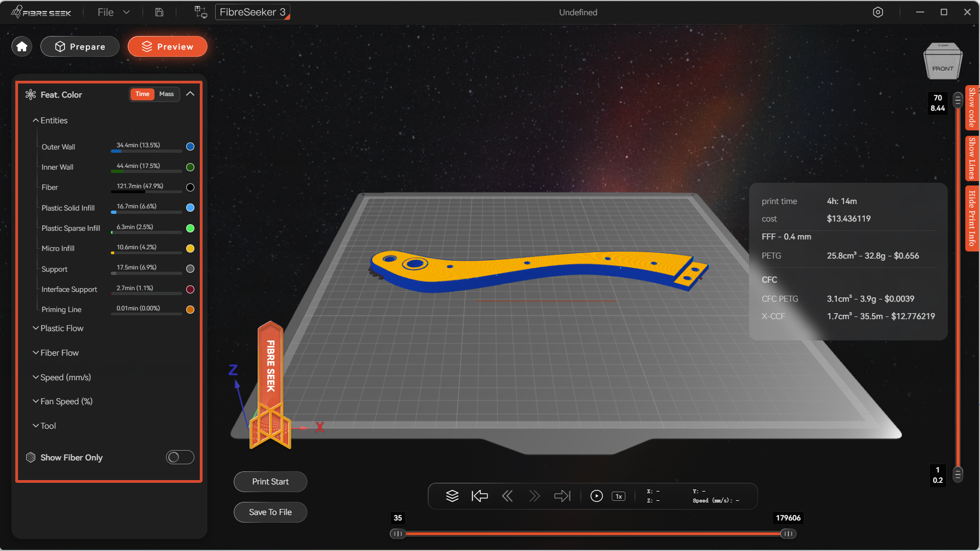The height and width of the screenshot is (551, 980).
Task: Click the top layer slider handle at 70
Action: pyautogui.click(x=958, y=100)
